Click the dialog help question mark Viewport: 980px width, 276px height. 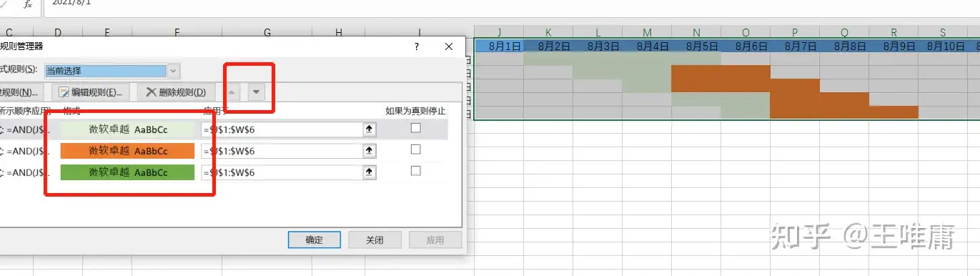coord(417,46)
